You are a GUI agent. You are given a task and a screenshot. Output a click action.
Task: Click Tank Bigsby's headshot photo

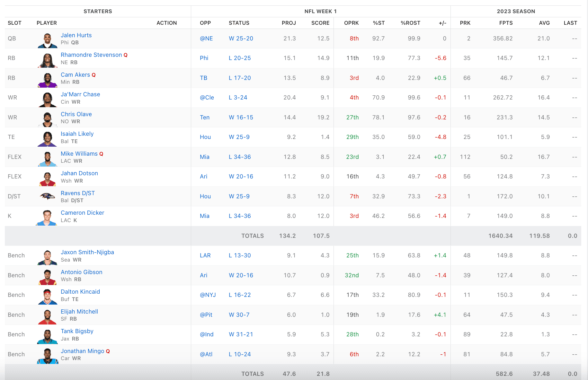[48, 336]
